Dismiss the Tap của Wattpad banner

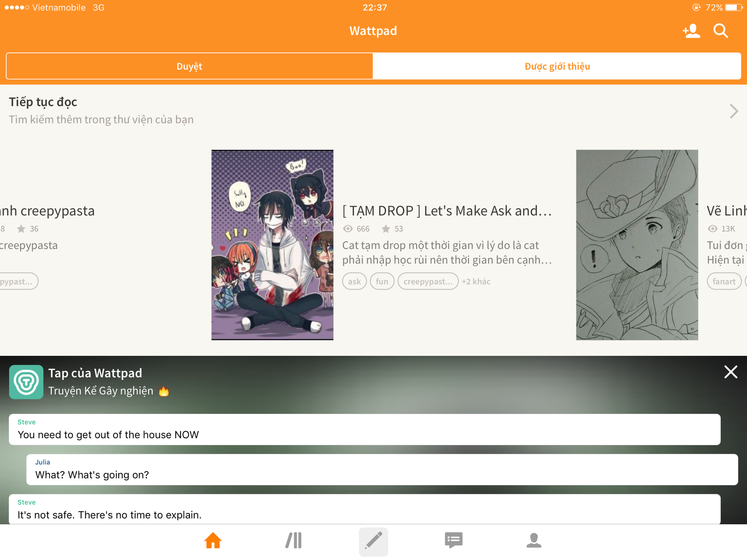[731, 372]
